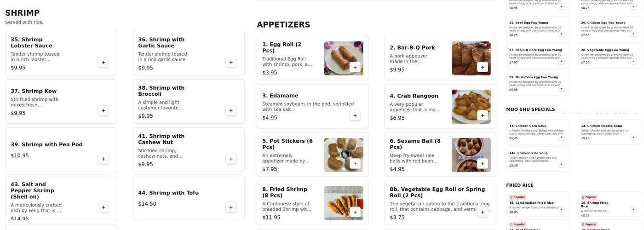
Task: Add Shrimp with Broccoli to cart
Action: pyautogui.click(x=230, y=111)
